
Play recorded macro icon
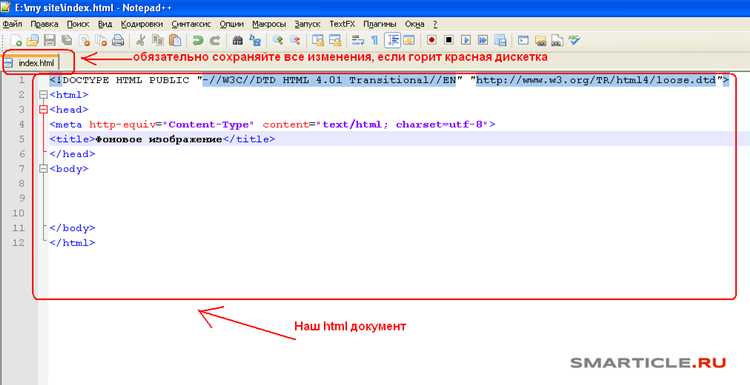[x=466, y=40]
